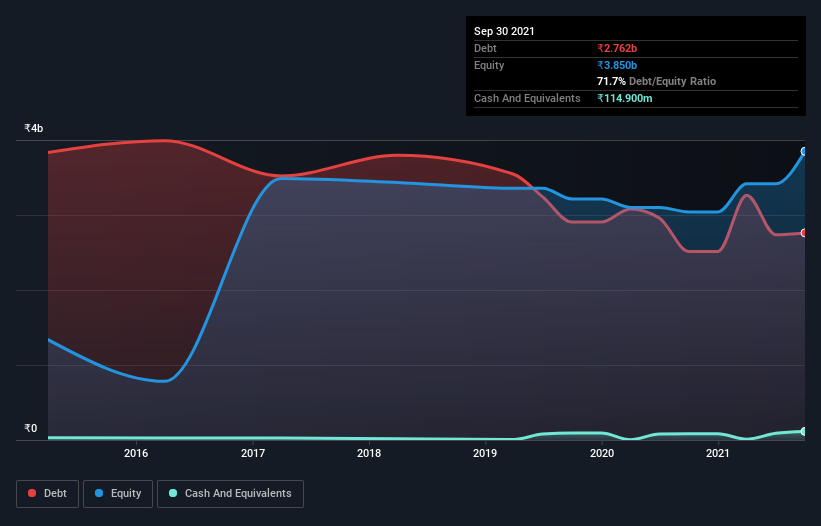Screen dimensions: 821x526
Task: Click the Debt row label in tooltip
Action: [485, 48]
